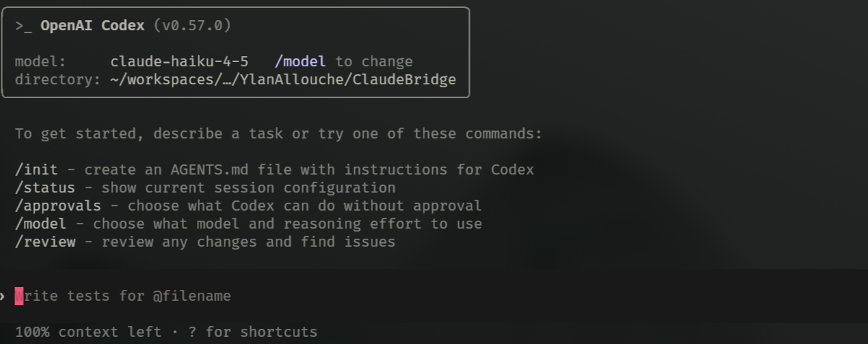Click the 'model:' label in header

tap(40, 62)
